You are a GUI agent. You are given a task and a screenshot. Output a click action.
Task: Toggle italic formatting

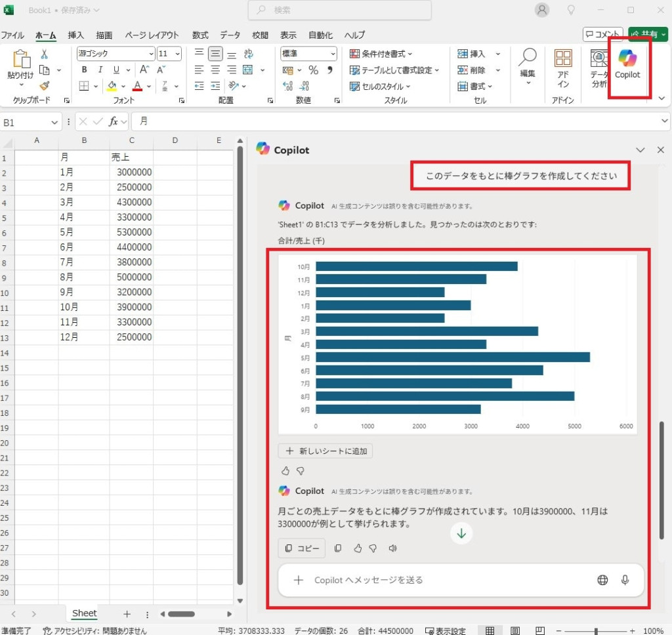click(x=100, y=70)
